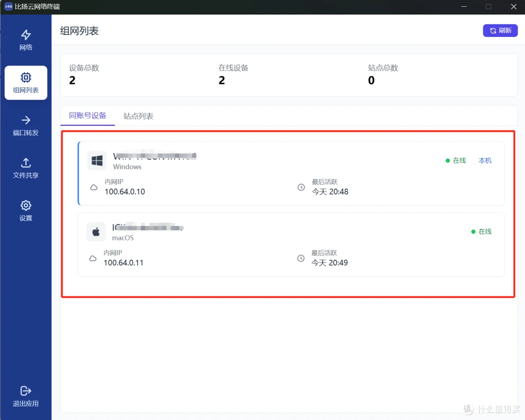The image size is (525, 420).
Task: Click 退出应用 to exit the app
Action: coord(26,397)
